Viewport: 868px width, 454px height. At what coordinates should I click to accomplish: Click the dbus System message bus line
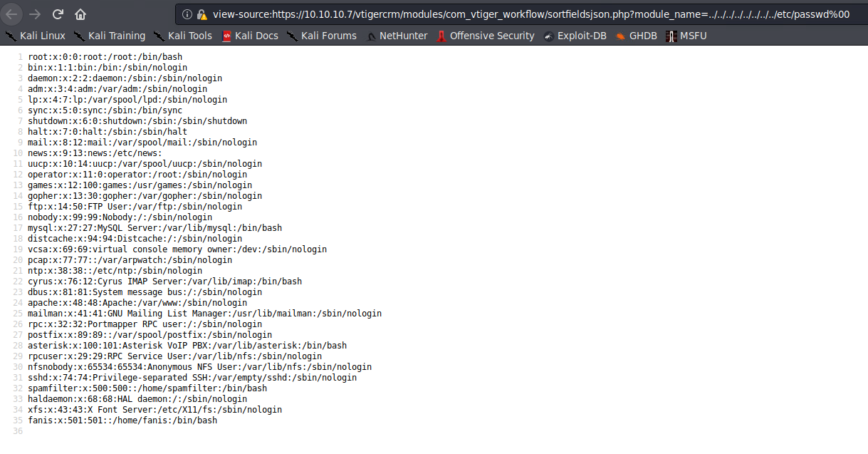[x=145, y=292]
